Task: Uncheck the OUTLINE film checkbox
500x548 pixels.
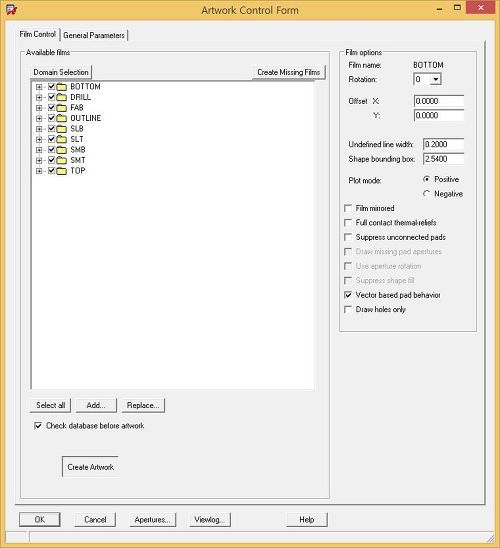Action: click(52, 118)
